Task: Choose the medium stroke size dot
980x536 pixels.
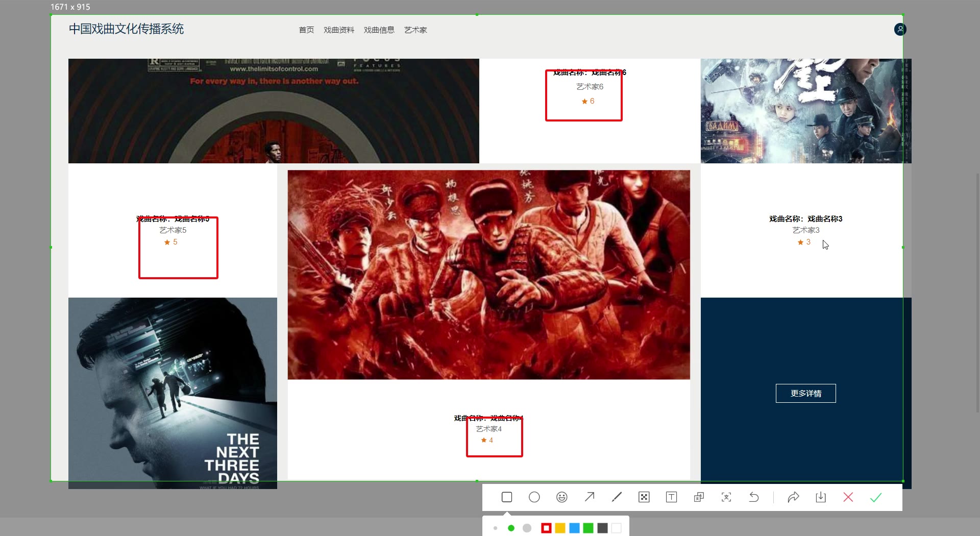Action: click(x=511, y=528)
